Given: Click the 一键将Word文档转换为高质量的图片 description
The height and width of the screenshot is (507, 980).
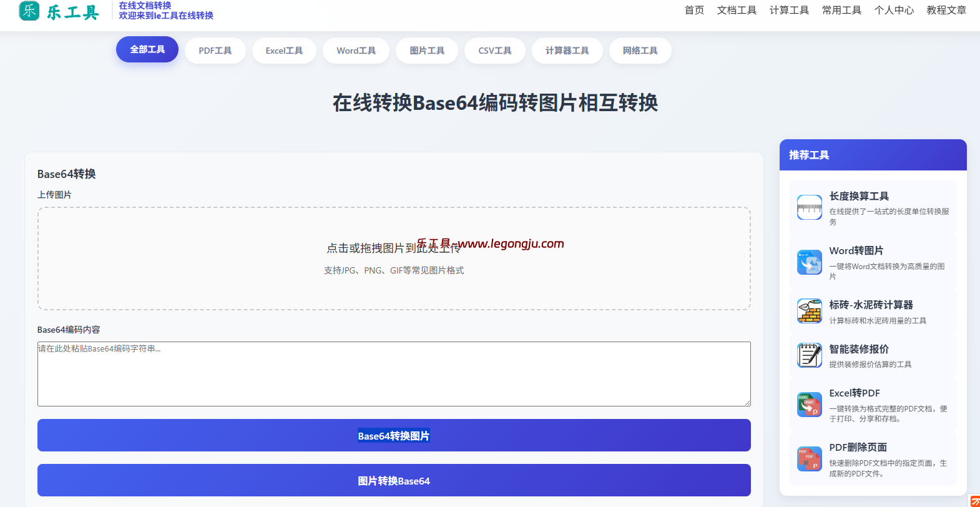Looking at the screenshot, I should pyautogui.click(x=887, y=271).
